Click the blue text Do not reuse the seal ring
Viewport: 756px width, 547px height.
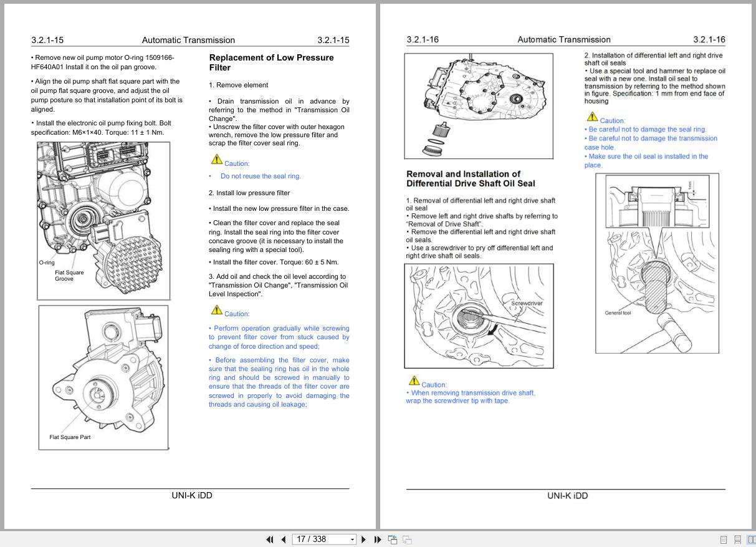point(261,176)
